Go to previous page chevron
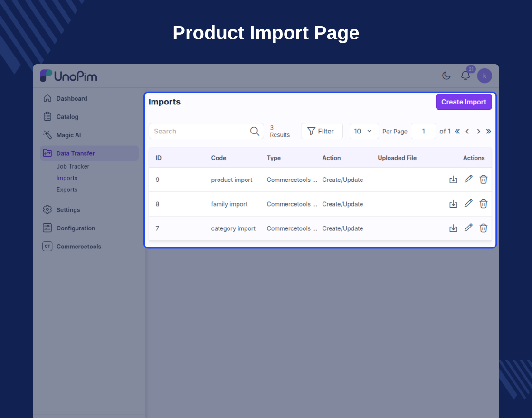Image resolution: width=532 pixels, height=418 pixels. (x=467, y=131)
